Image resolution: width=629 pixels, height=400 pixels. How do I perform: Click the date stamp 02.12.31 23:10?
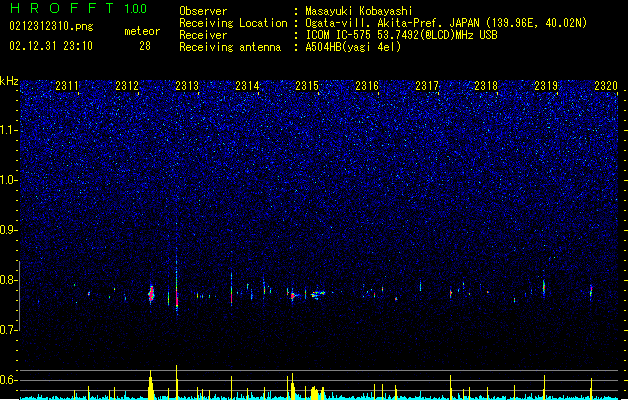pyautogui.click(x=51, y=46)
